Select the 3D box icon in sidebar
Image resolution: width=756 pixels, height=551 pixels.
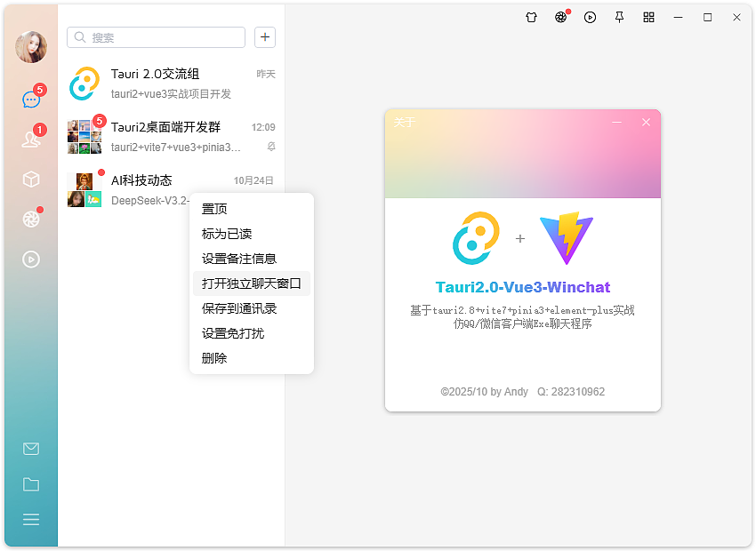[x=31, y=179]
